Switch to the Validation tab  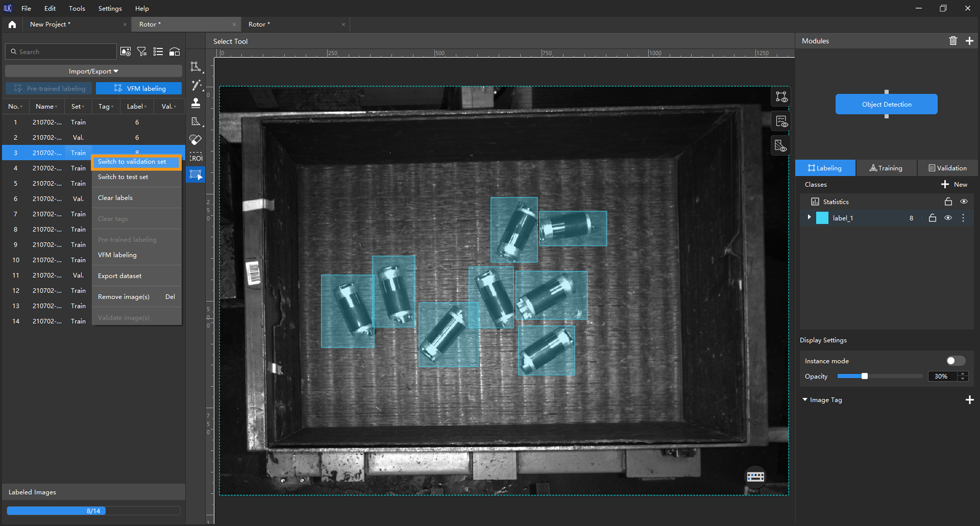(x=948, y=168)
